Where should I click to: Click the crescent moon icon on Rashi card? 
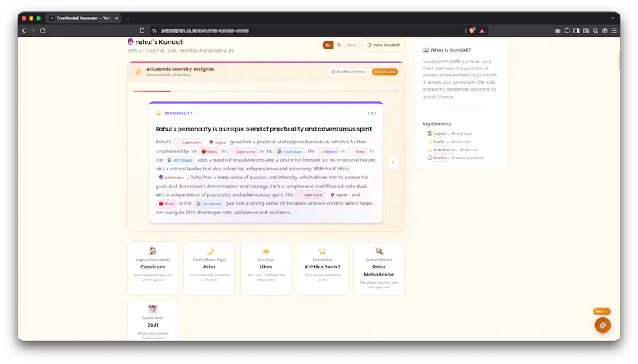click(209, 251)
